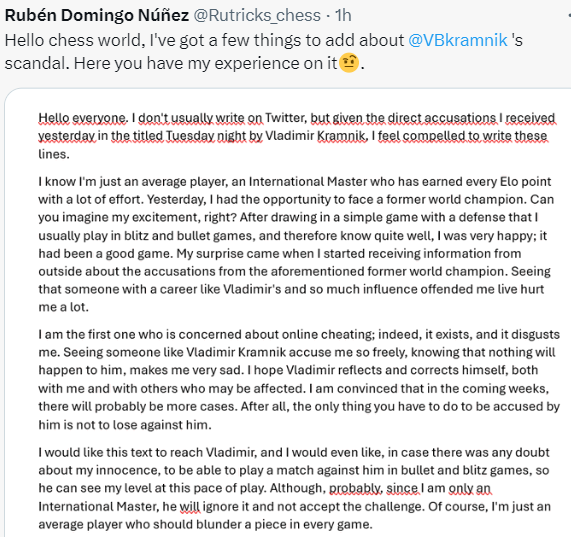Viewport: 571px width, 537px height.
Task: Open the @VBkramnik mention
Action: (x=458, y=40)
